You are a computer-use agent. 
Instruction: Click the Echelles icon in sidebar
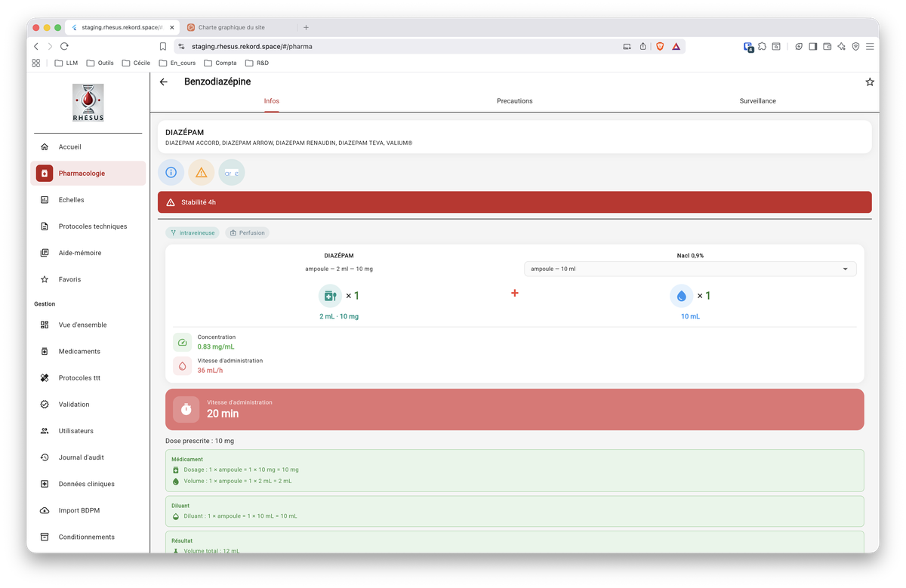45,199
